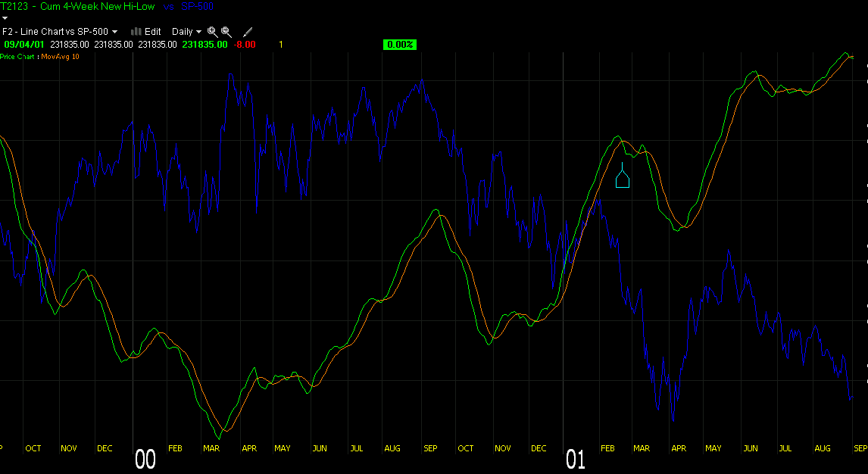868x474 pixels.
Task: Click the bold green 231835.00 last value
Action: pyautogui.click(x=205, y=44)
